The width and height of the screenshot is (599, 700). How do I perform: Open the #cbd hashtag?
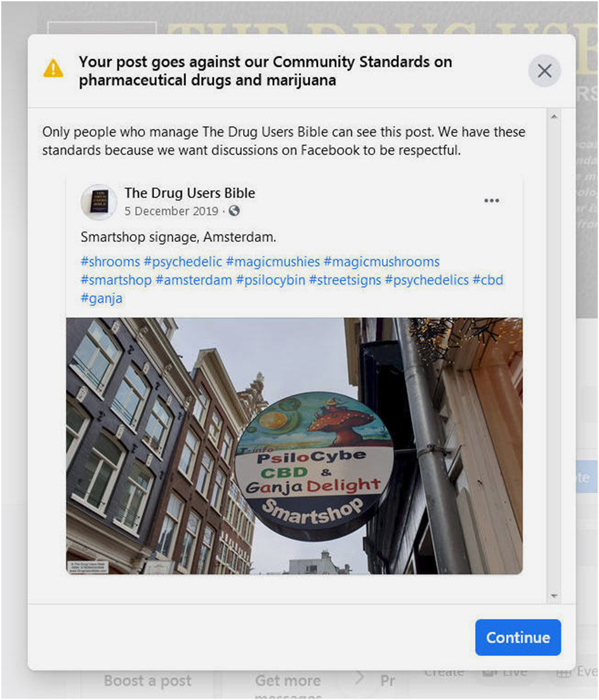pos(488,280)
